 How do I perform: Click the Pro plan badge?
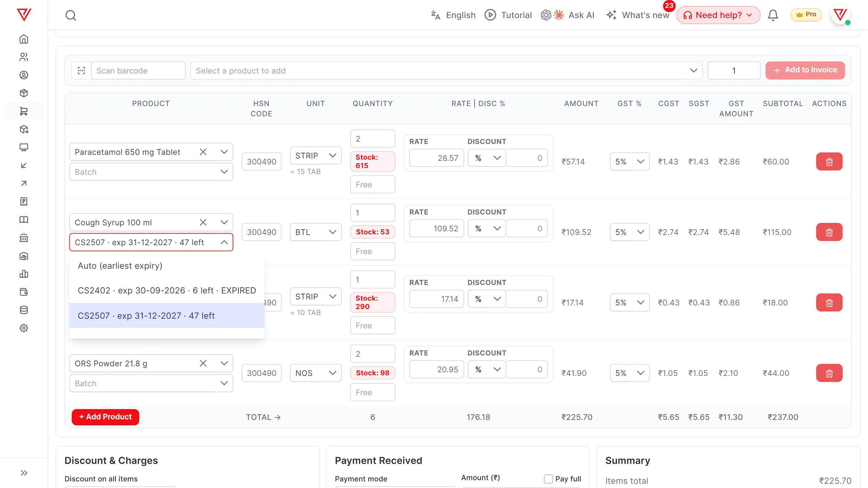click(x=806, y=15)
